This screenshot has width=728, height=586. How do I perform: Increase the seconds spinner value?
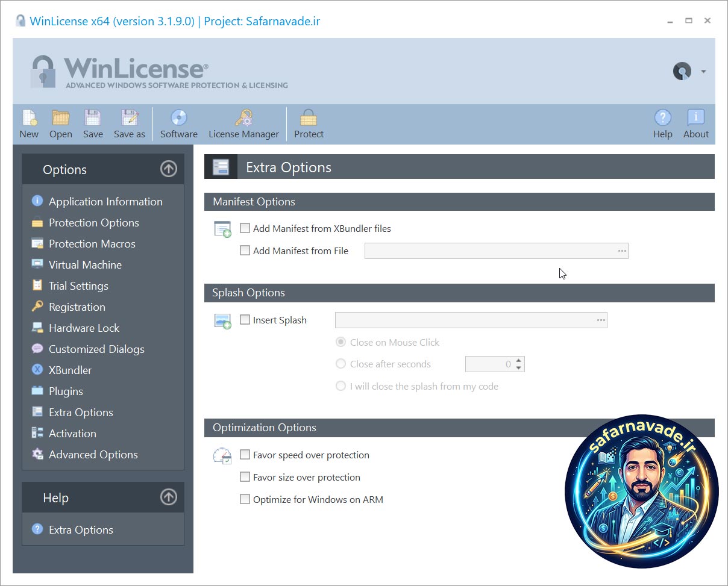519,360
